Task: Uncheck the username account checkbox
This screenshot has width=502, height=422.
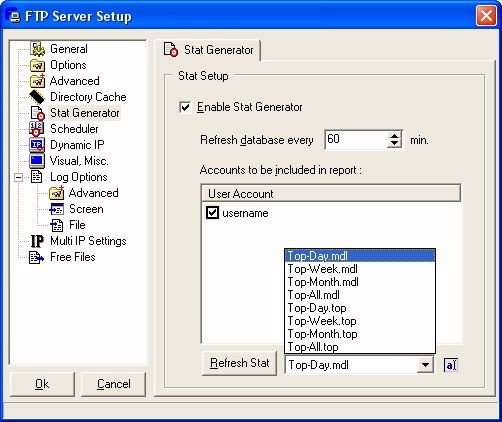Action: click(212, 213)
